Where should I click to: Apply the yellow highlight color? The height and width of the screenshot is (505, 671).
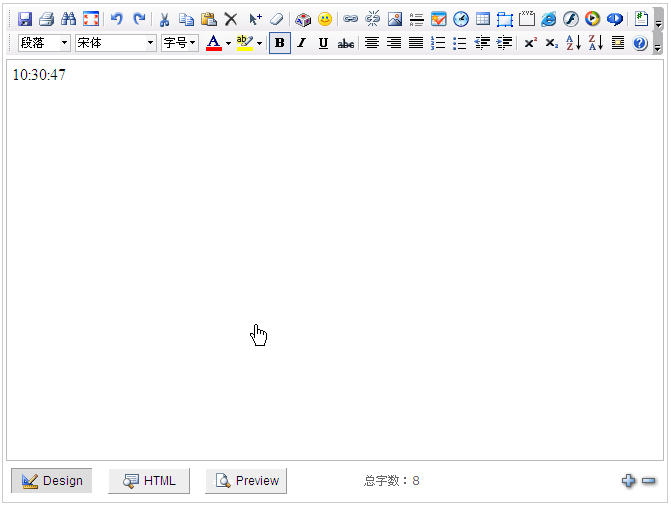245,43
